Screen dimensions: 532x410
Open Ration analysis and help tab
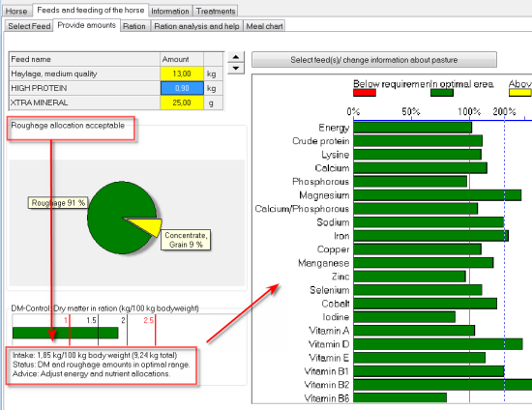click(196, 26)
